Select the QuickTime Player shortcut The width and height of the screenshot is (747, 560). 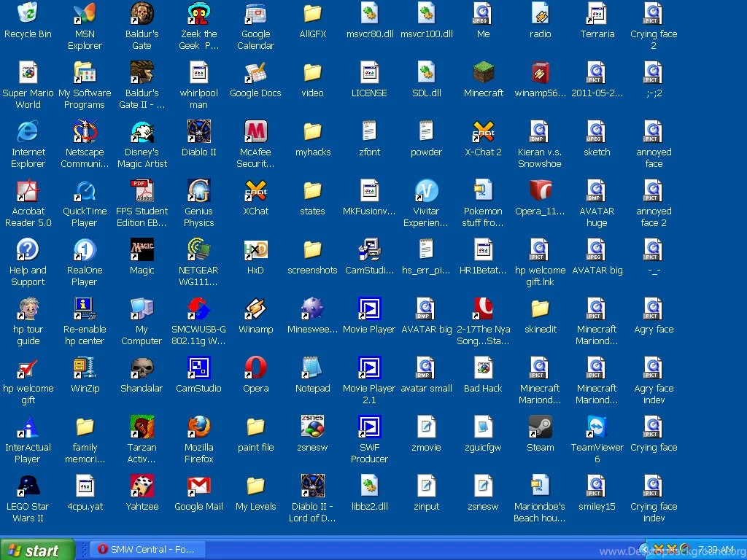(x=85, y=191)
